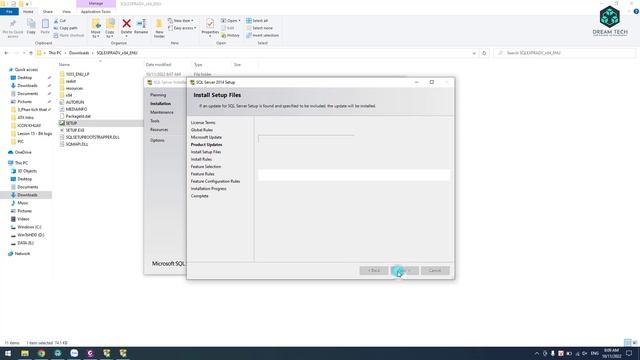640x360 pixels.
Task: Switch to details view layout
Action: point(627,342)
